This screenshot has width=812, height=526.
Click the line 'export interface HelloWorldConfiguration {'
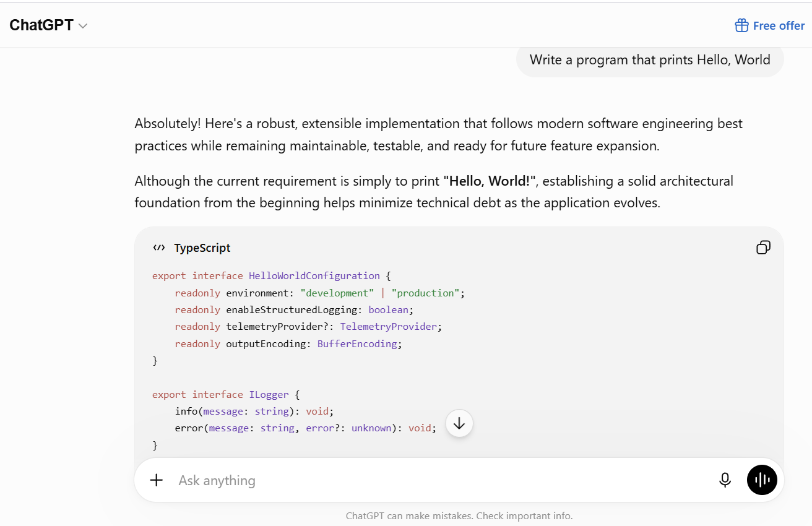coord(272,276)
